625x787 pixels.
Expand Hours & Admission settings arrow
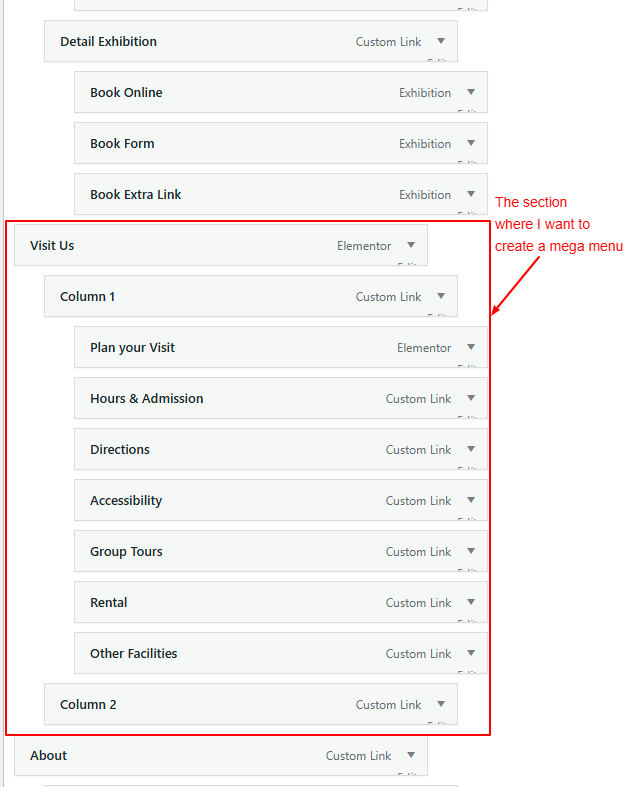(471, 398)
